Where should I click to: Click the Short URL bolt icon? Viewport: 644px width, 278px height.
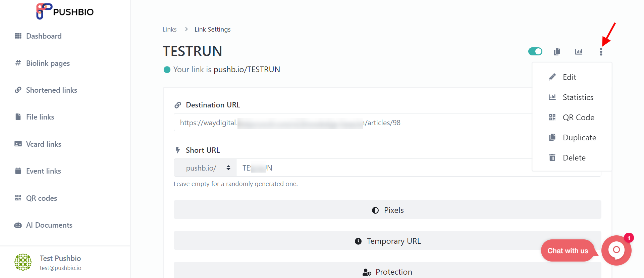point(178,150)
